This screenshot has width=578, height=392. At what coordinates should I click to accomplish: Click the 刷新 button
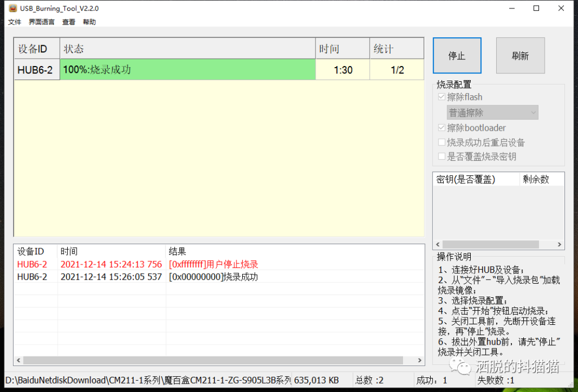[520, 56]
